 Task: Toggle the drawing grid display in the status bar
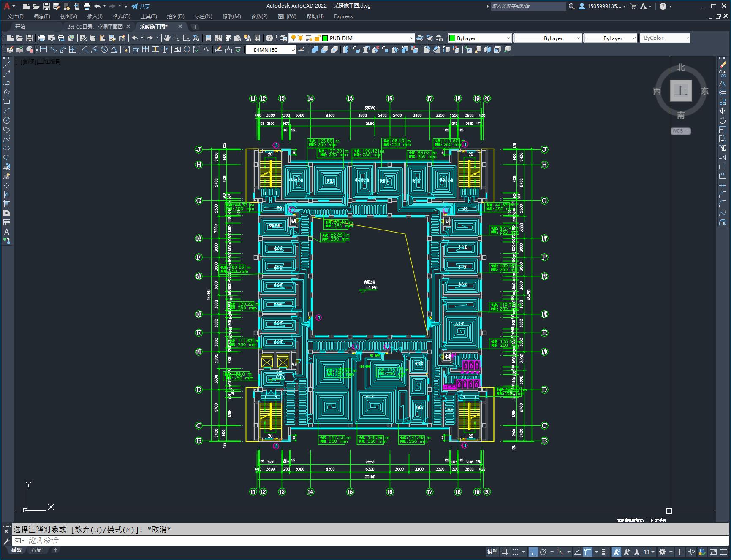505,552
